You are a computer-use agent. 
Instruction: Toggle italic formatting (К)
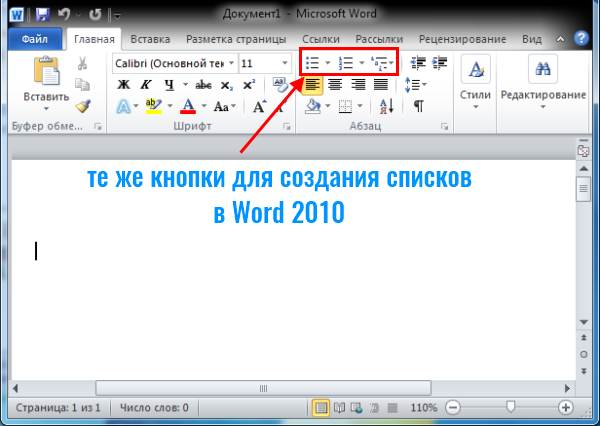147,84
